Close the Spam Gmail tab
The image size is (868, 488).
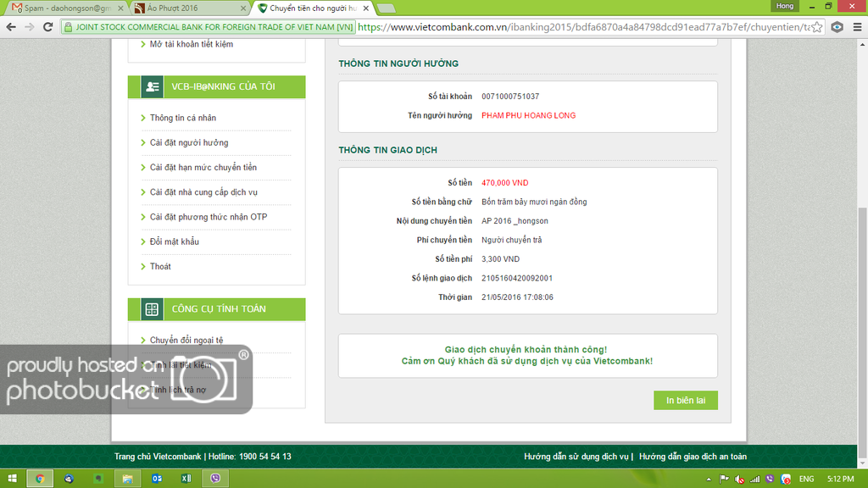(x=120, y=8)
